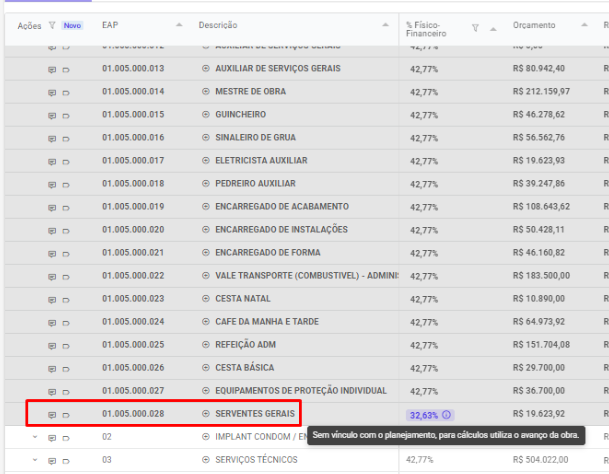Viewport: 609px width, 474px height.
Task: Click tag icon for ENCARREGADO DE INSTALAÇÕES
Action: tap(66, 231)
